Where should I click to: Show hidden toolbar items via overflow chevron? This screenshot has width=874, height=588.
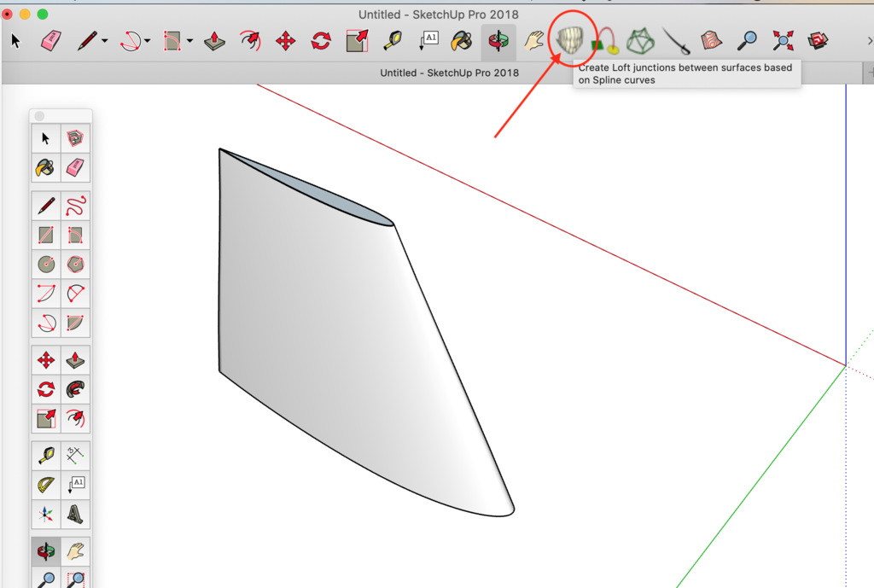[869, 41]
